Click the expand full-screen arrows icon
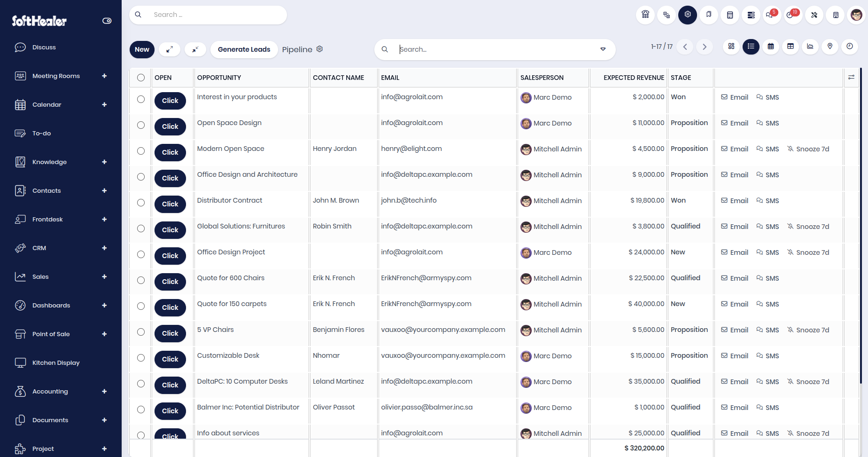The image size is (868, 457). click(170, 49)
